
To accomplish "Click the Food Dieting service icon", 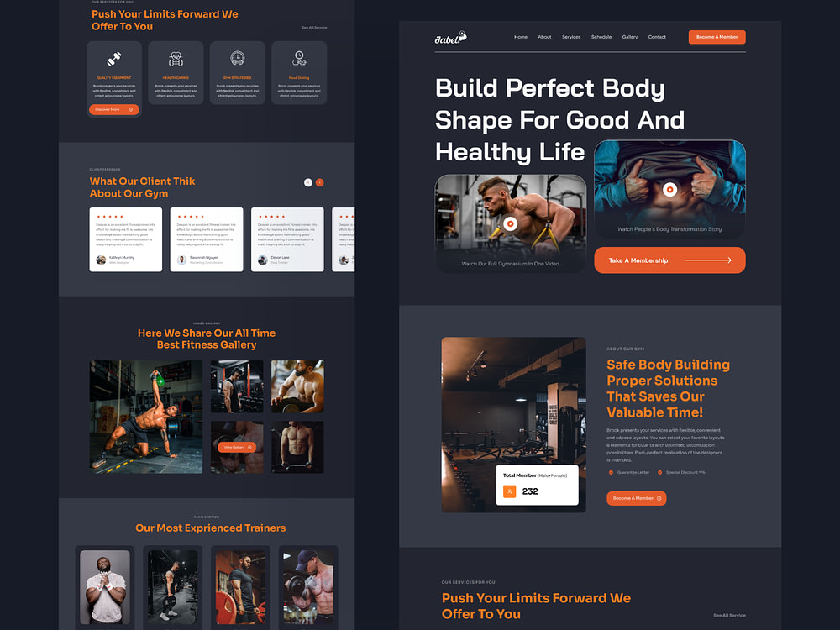I will click(x=299, y=59).
